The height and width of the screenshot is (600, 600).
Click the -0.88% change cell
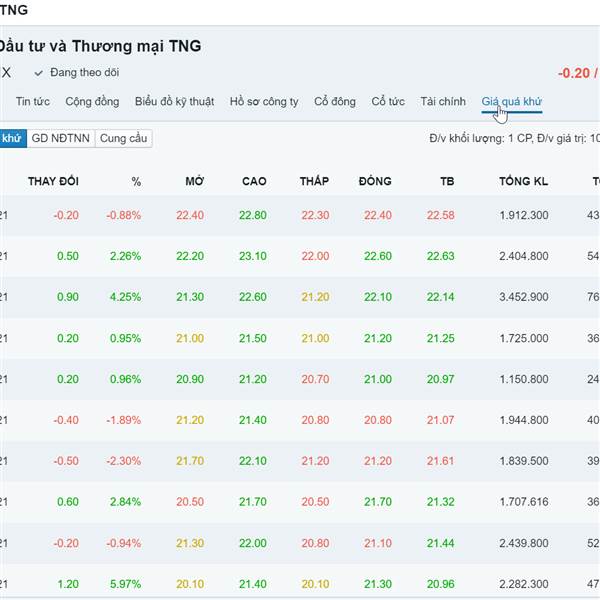(124, 215)
